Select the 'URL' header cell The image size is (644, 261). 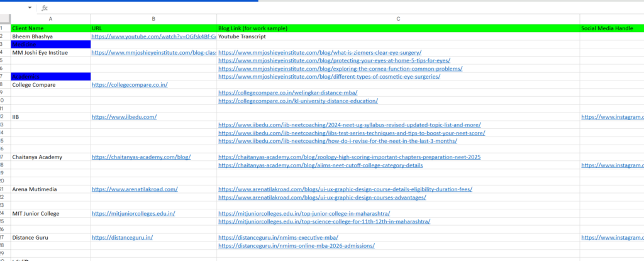pos(153,28)
